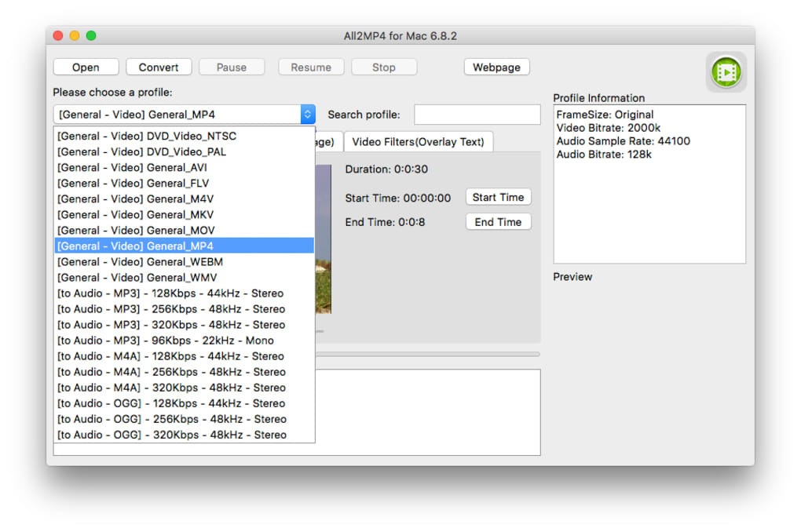Screen dimensions: 801x532
Task: Click the 'Duration: 0:0:30' text
Action: [386, 169]
